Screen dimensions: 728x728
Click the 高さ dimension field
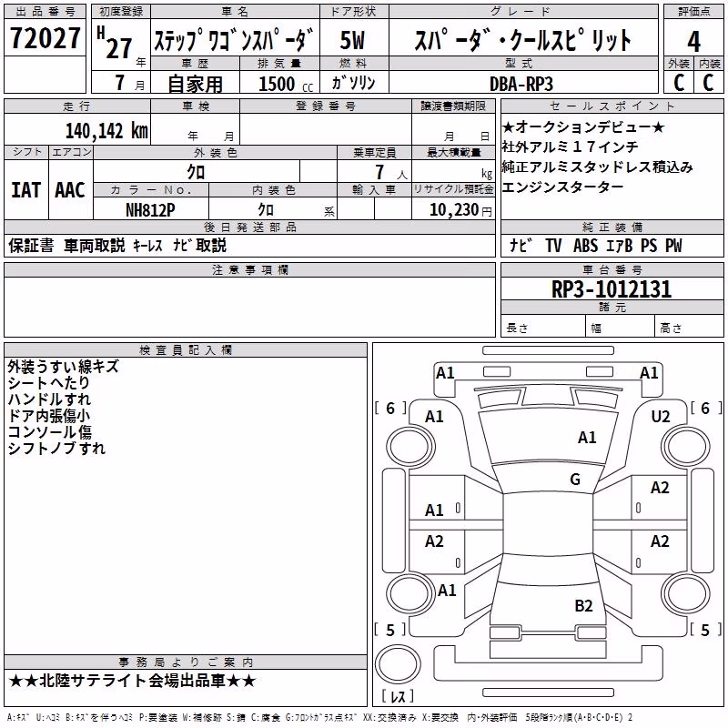(690, 326)
